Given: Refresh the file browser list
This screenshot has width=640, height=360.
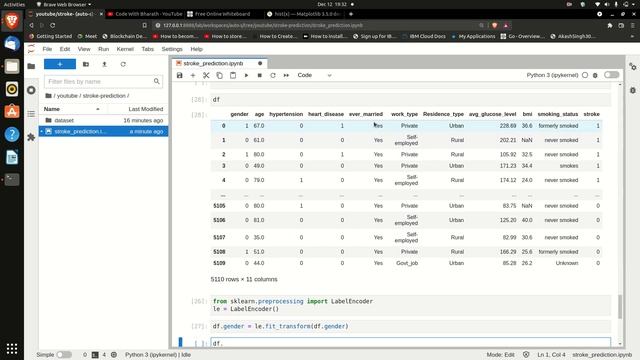Looking at the screenshot, I should tap(123, 64).
